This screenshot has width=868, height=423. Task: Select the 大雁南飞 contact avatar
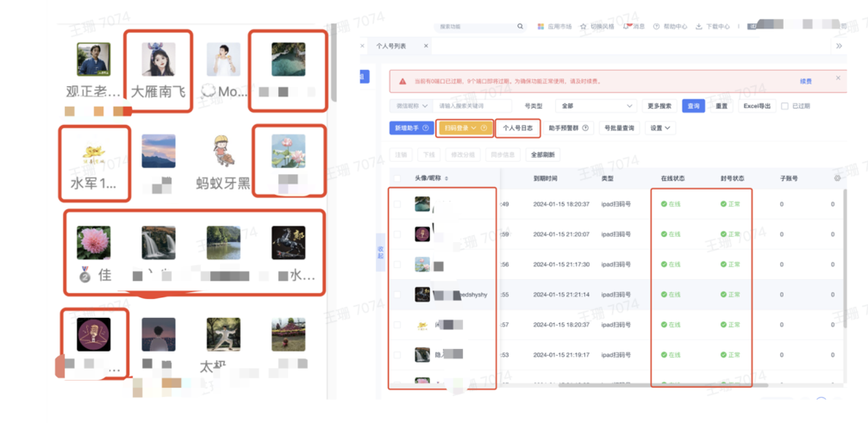click(159, 59)
